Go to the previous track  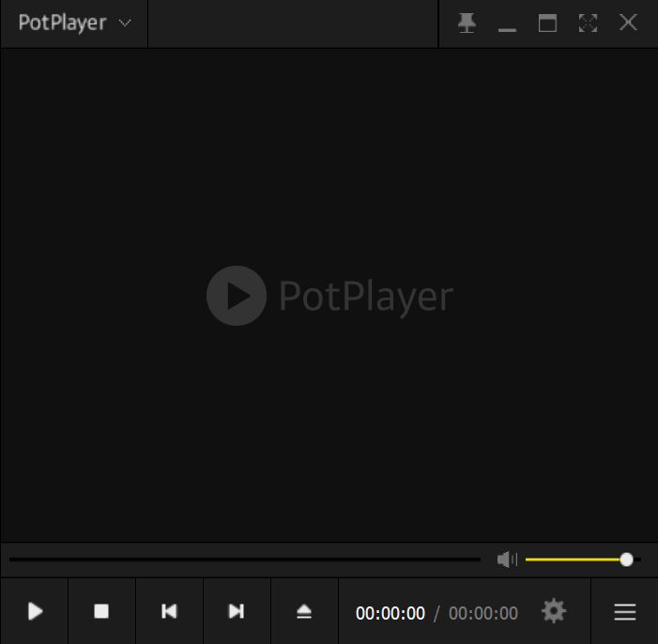169,611
